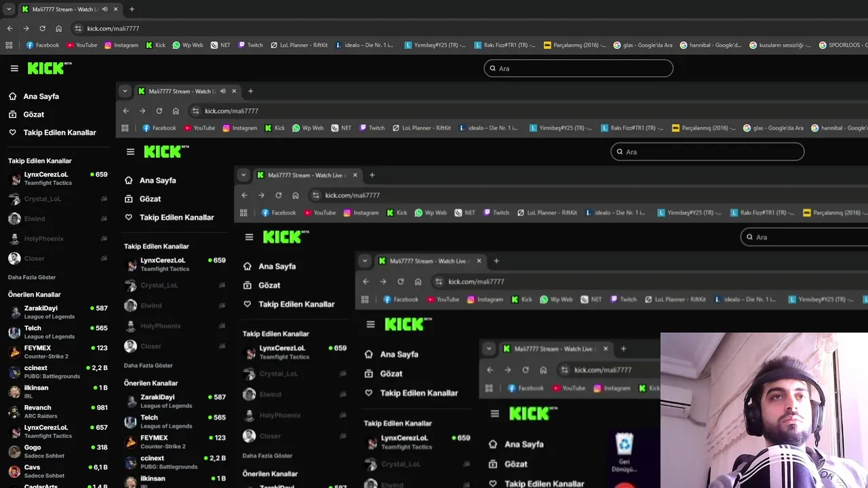Mute the Mali7777 Stream tab audio icon, outermost browser
This screenshot has height=488, width=868.
coord(104,9)
